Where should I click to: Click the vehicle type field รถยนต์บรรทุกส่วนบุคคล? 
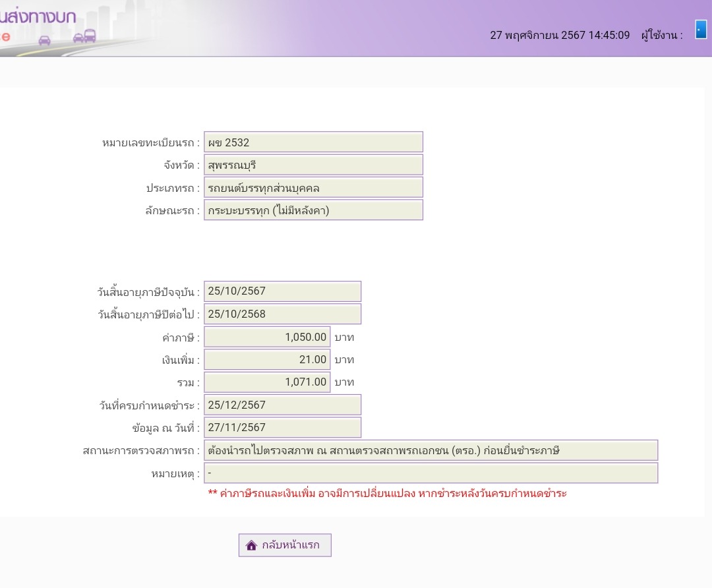(313, 187)
